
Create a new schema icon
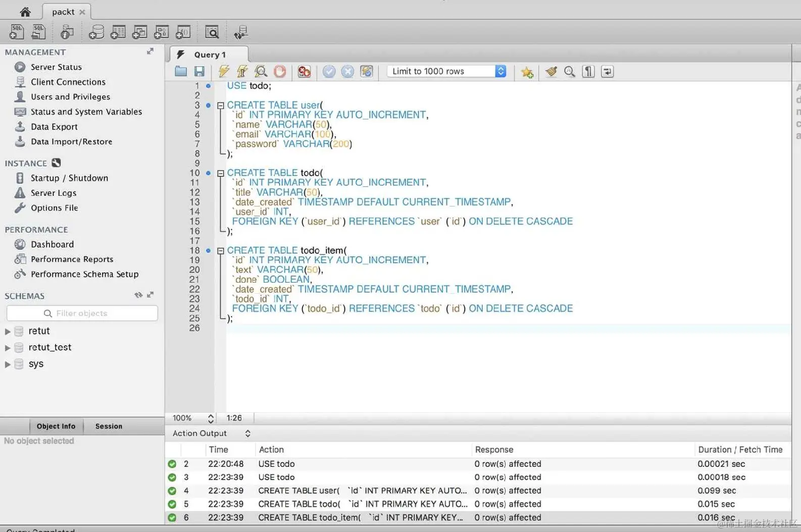point(96,32)
